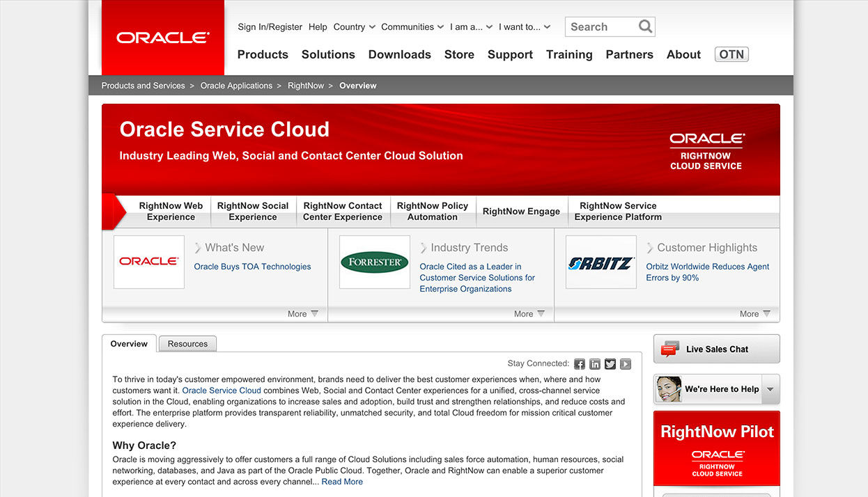Expand the We're Here to Help panel arrow
The height and width of the screenshot is (497, 868).
(770, 389)
